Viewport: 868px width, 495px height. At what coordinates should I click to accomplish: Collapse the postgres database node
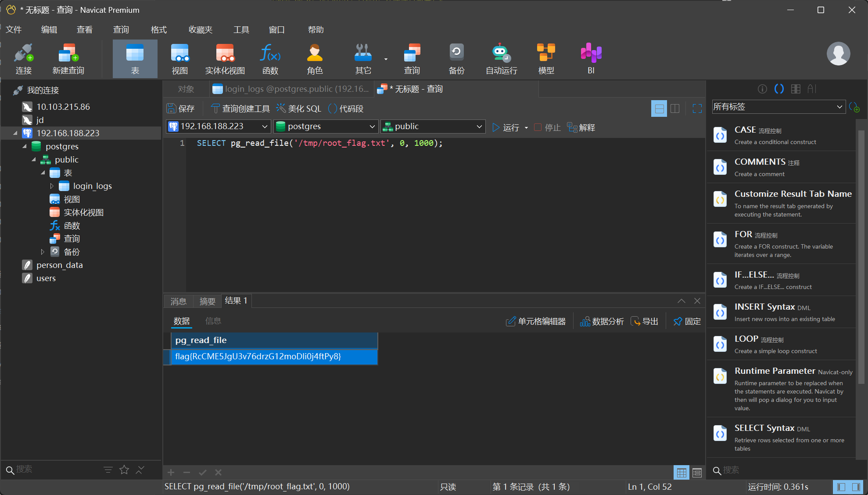coord(25,146)
